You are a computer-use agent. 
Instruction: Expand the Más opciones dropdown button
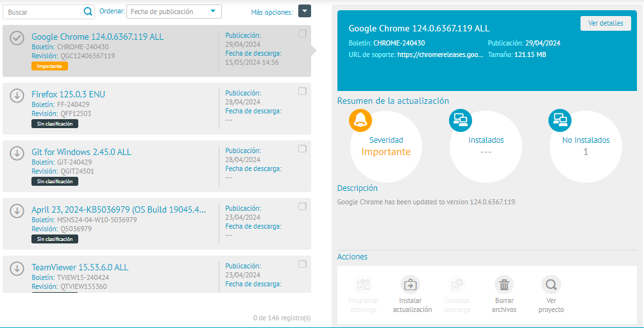point(304,11)
